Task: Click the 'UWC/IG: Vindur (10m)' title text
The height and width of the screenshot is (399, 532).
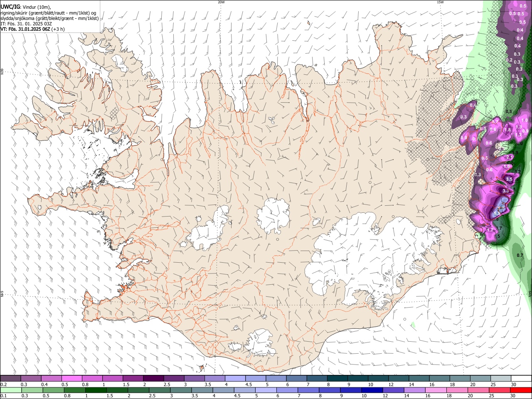Action: pos(26,7)
